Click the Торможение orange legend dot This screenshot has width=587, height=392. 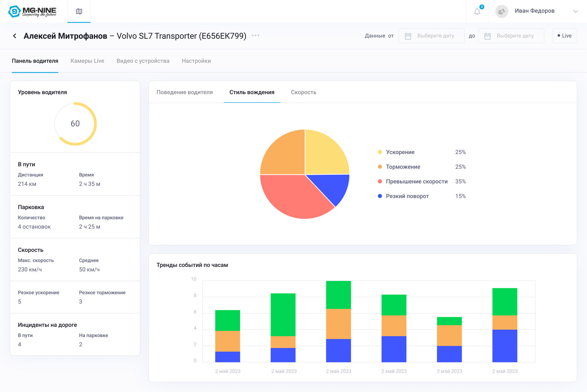380,167
